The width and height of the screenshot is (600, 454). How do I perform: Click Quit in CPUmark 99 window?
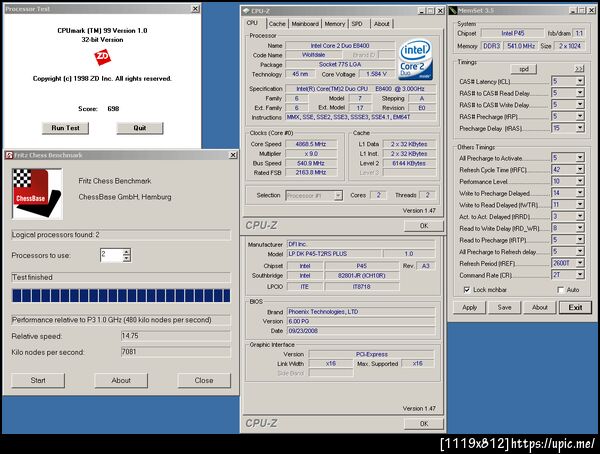140,128
